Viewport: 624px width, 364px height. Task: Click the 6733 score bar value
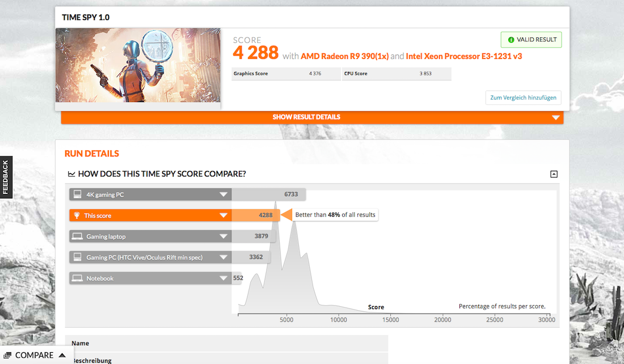291,194
